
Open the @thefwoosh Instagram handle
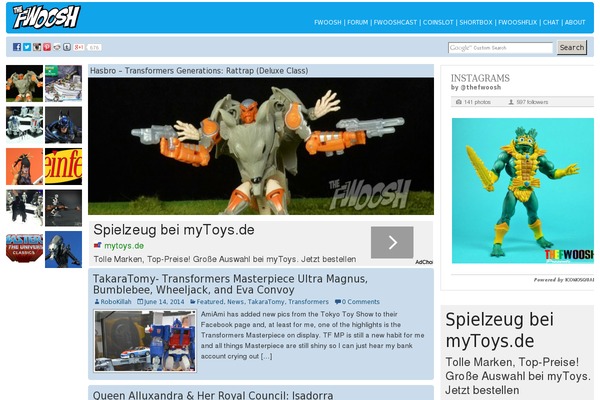click(481, 87)
